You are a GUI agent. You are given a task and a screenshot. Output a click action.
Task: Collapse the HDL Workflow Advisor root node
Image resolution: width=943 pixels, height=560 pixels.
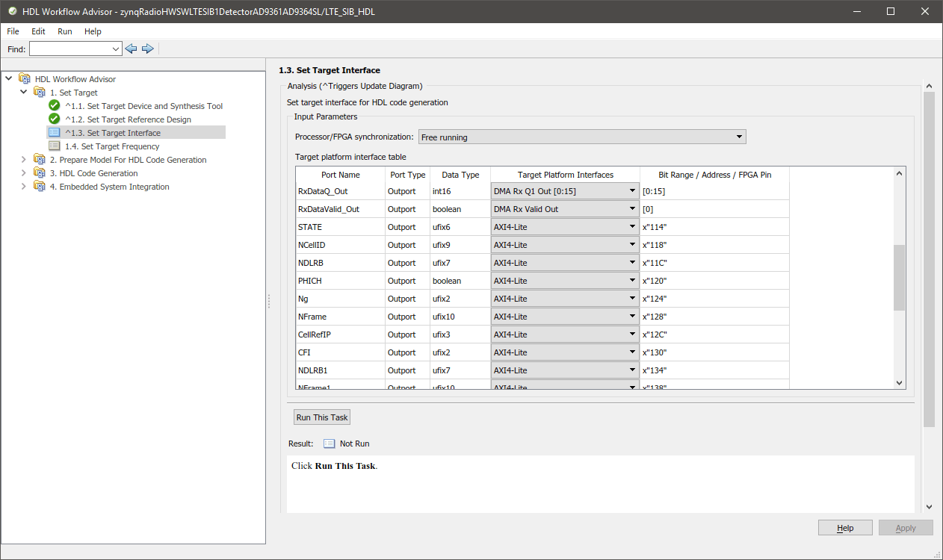coord(9,78)
